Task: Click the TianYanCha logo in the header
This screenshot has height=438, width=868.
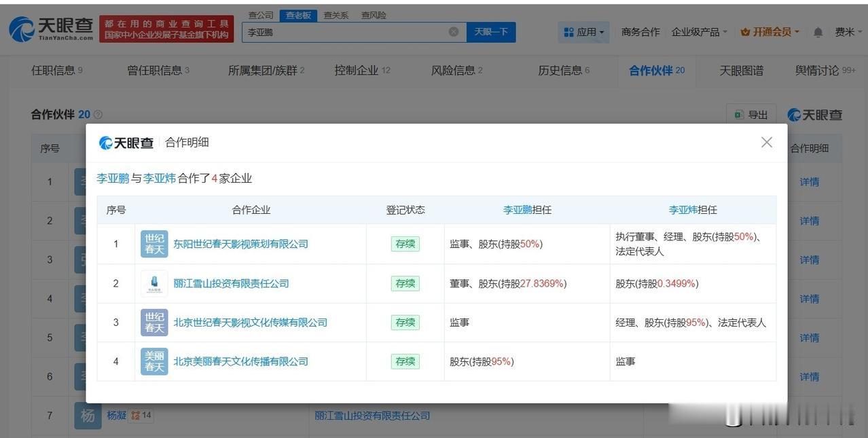Action: point(51,29)
